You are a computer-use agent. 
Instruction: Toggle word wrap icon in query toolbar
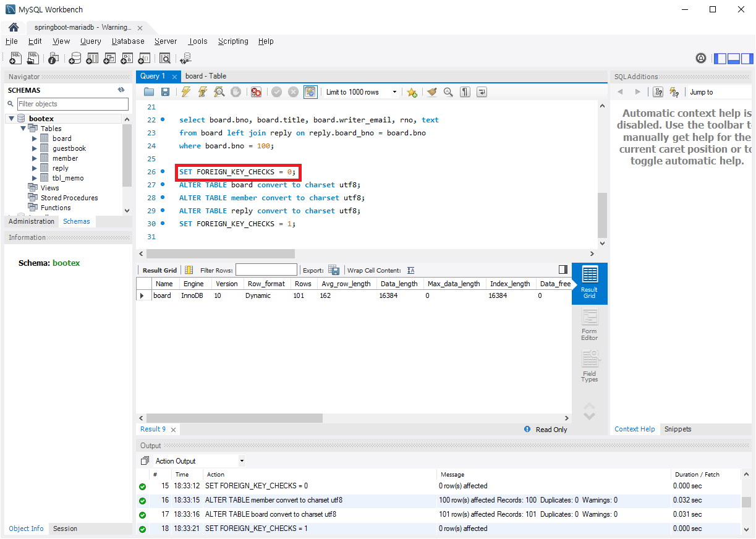coord(482,92)
